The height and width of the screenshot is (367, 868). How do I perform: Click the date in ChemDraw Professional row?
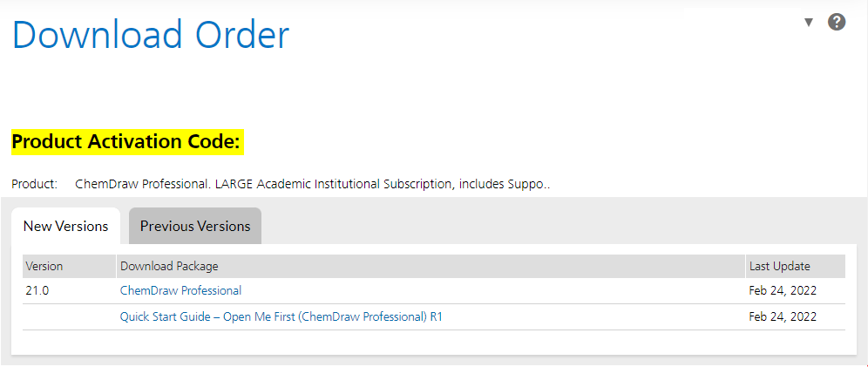click(x=783, y=290)
